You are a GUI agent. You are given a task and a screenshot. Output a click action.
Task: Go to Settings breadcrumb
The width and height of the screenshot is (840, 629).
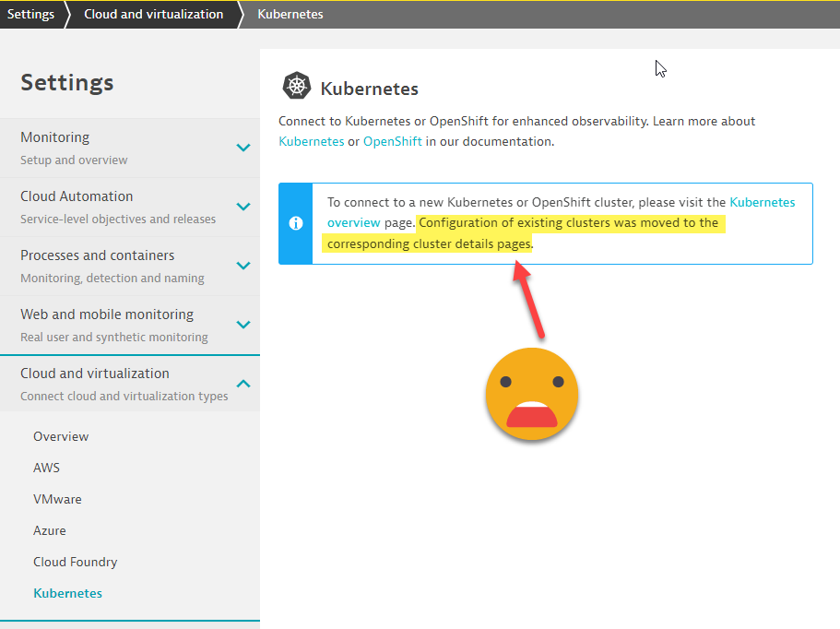tap(30, 14)
